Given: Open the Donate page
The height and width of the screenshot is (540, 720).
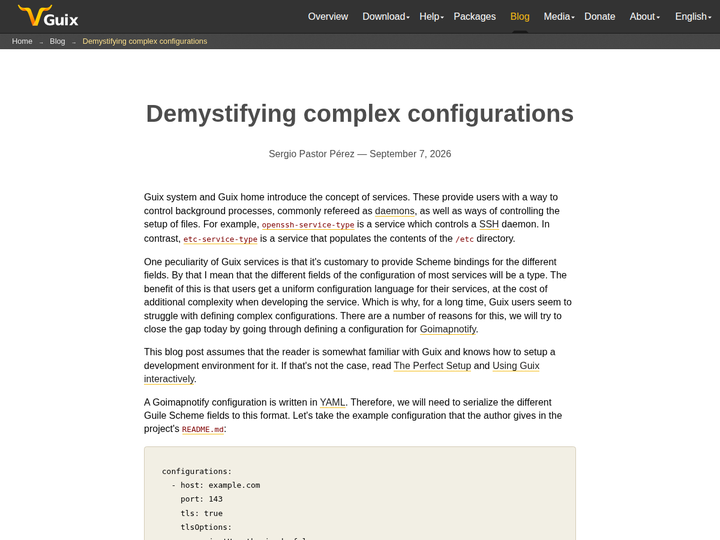Looking at the screenshot, I should point(599,17).
